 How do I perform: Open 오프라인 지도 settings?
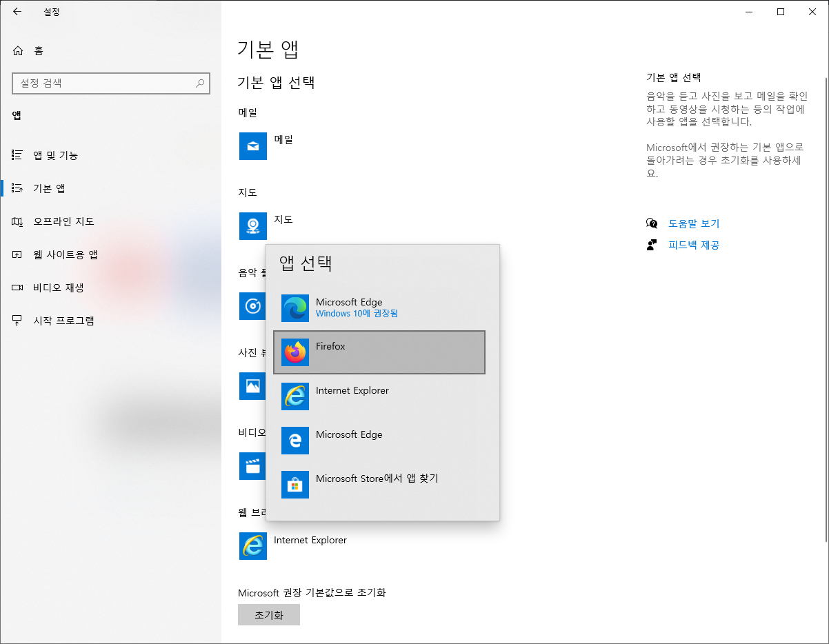(110, 221)
